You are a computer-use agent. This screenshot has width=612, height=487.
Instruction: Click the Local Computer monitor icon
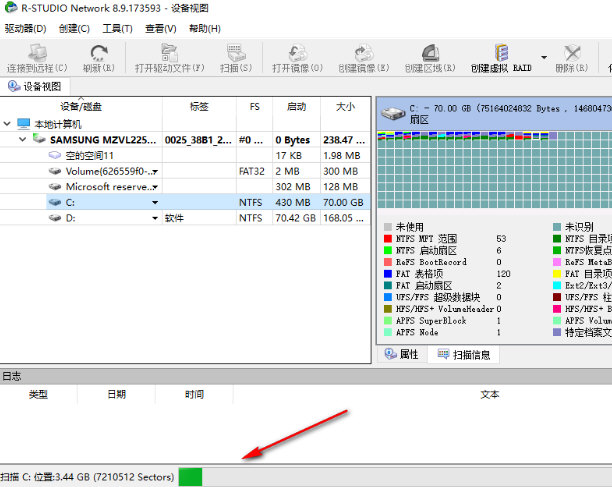[24, 124]
